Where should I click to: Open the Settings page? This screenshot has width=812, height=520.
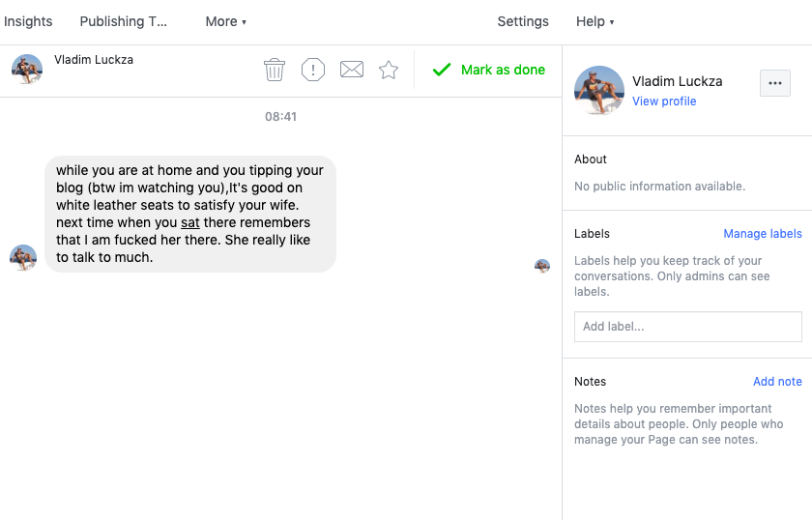pyautogui.click(x=523, y=21)
